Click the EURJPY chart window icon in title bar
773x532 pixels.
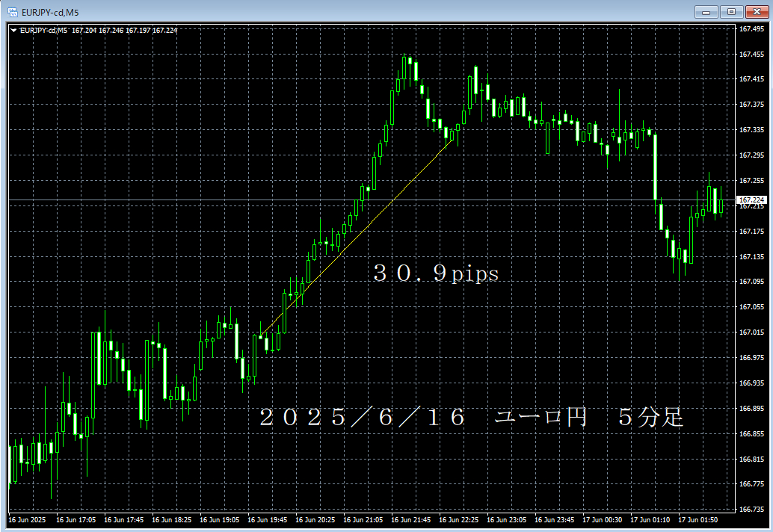pos(12,12)
